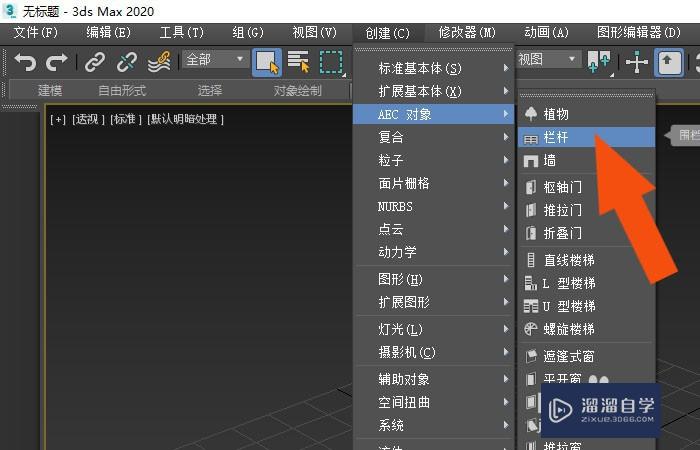Select the Link objects tool
Screen dimensions: 700x450
click(x=95, y=62)
